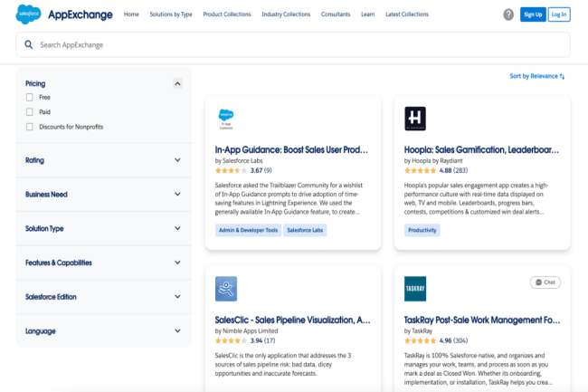This screenshot has width=588, height=392.
Task: Click the SalesClic app logo
Action: pyautogui.click(x=226, y=288)
